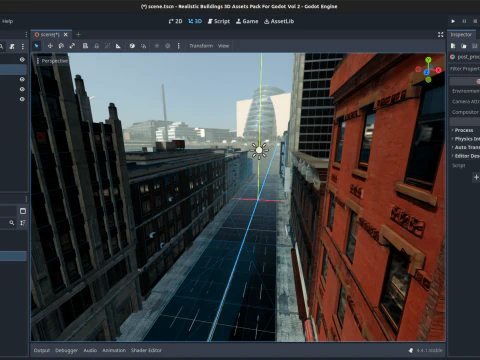Toggle the topmost scene tree eye icon
The height and width of the screenshot is (360, 480).
click(22, 59)
